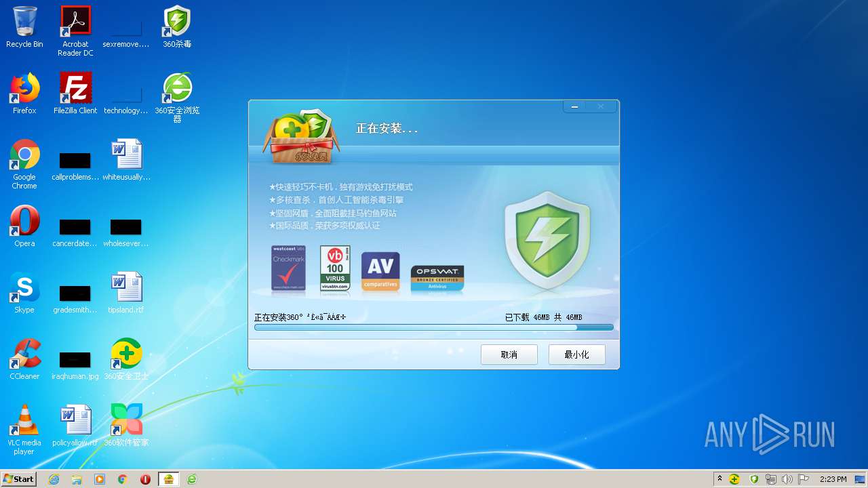The width and height of the screenshot is (868, 488).
Task: Select the wholesever desktop file
Action: click(x=125, y=233)
